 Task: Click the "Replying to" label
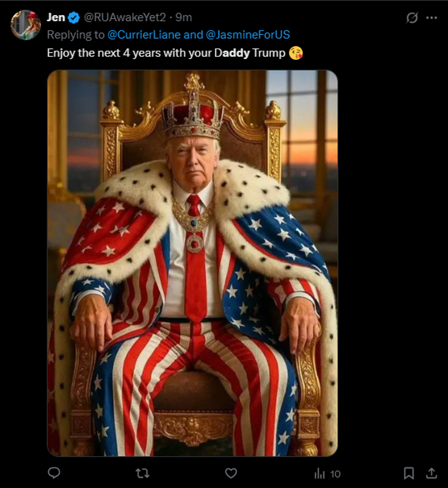pyautogui.click(x=75, y=35)
